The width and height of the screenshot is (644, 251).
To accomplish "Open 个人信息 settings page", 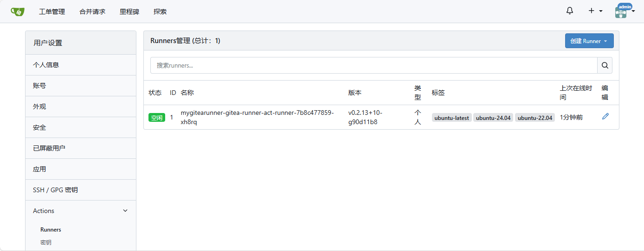I will point(46,65).
